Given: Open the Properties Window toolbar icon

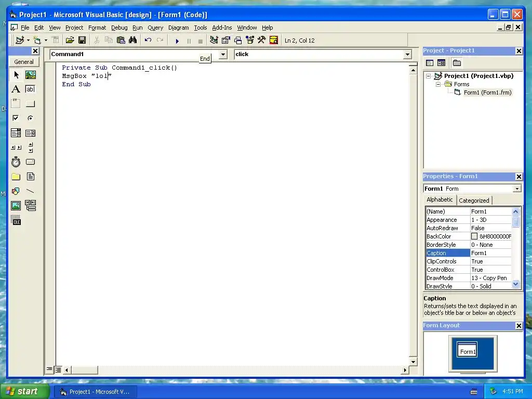Looking at the screenshot, I should tap(225, 41).
